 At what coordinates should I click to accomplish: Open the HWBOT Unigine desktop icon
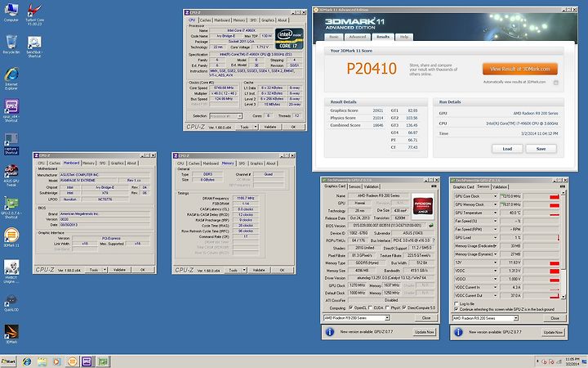11,272
